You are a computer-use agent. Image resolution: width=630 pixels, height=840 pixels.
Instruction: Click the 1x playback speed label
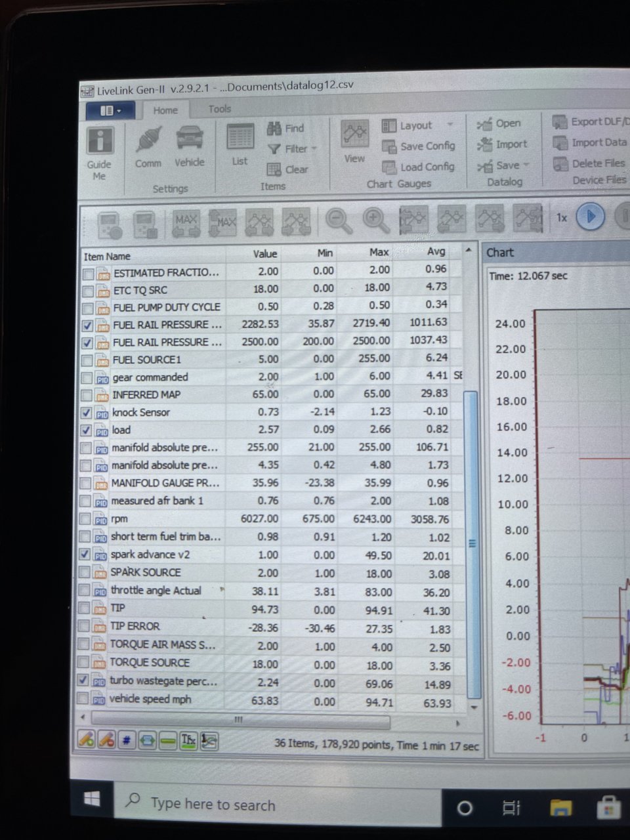click(x=562, y=217)
